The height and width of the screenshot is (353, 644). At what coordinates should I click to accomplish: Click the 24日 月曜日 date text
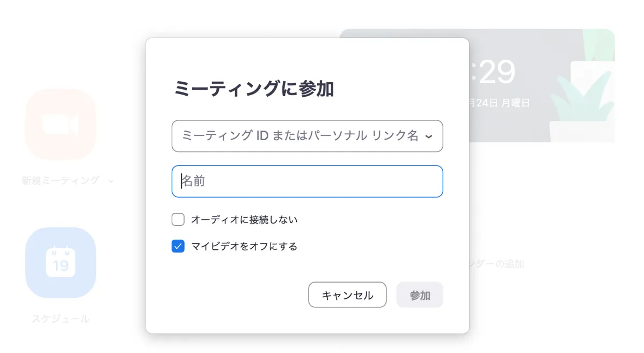[500, 103]
